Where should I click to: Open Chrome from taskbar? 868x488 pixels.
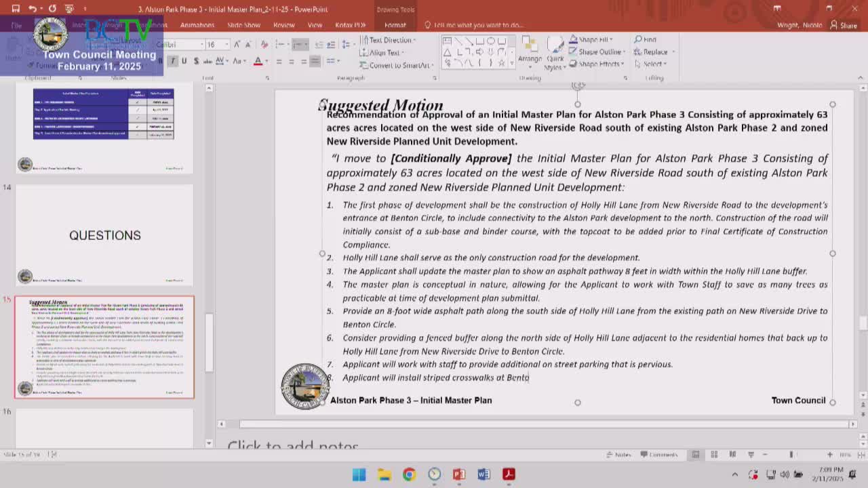coord(409,474)
